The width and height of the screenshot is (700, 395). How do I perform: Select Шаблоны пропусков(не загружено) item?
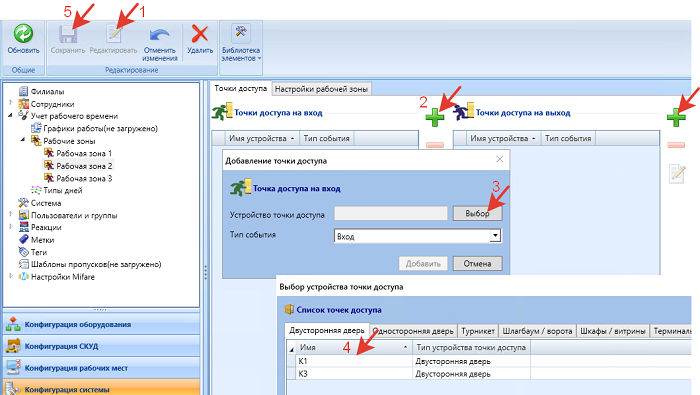(96, 264)
